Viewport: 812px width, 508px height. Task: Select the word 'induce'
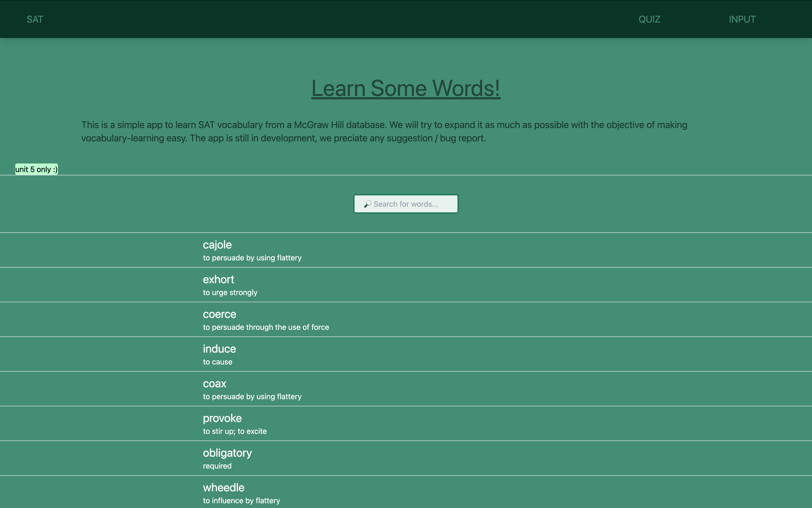(x=219, y=349)
